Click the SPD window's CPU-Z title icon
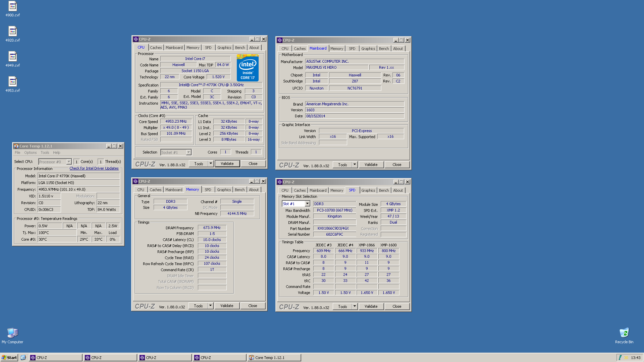The image size is (644, 362). coord(280,182)
